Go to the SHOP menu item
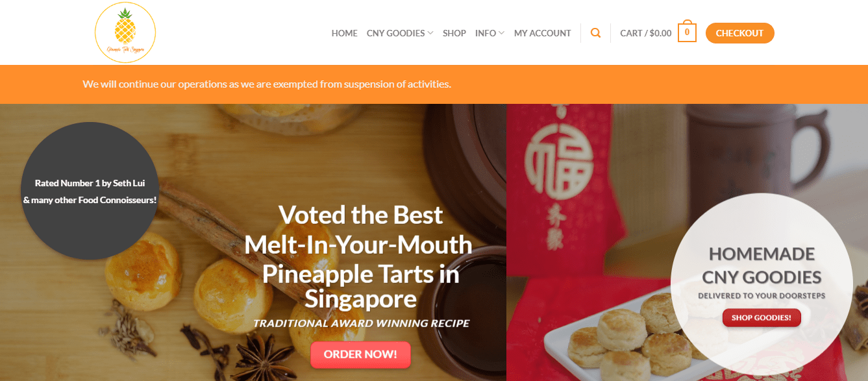This screenshot has width=868, height=381. tap(454, 33)
